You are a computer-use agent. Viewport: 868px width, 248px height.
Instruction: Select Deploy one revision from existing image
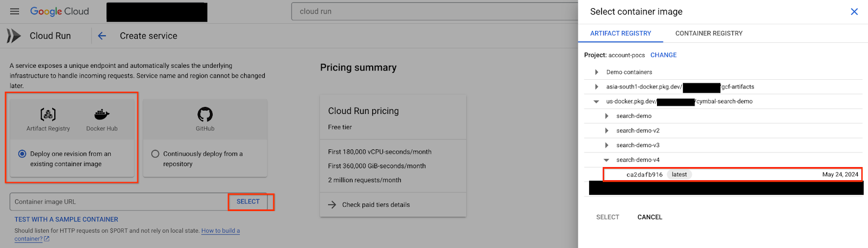pos(22,154)
